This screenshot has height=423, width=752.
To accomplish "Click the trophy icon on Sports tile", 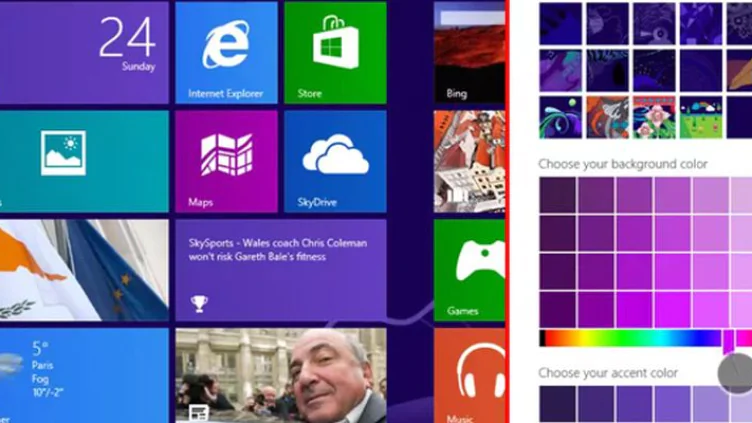I will pyautogui.click(x=199, y=304).
